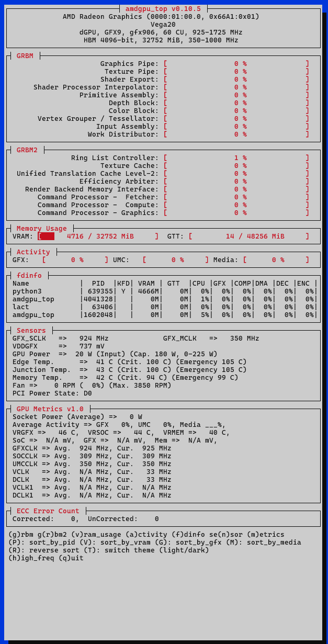Click the UMCCLK average clock line
Screen dimensions: 328x644
coord(92,464)
